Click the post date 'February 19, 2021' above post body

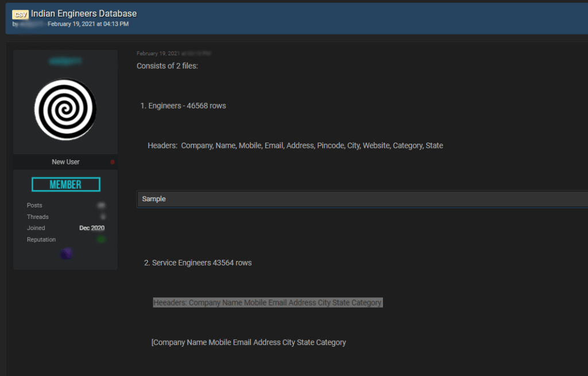[x=158, y=53]
